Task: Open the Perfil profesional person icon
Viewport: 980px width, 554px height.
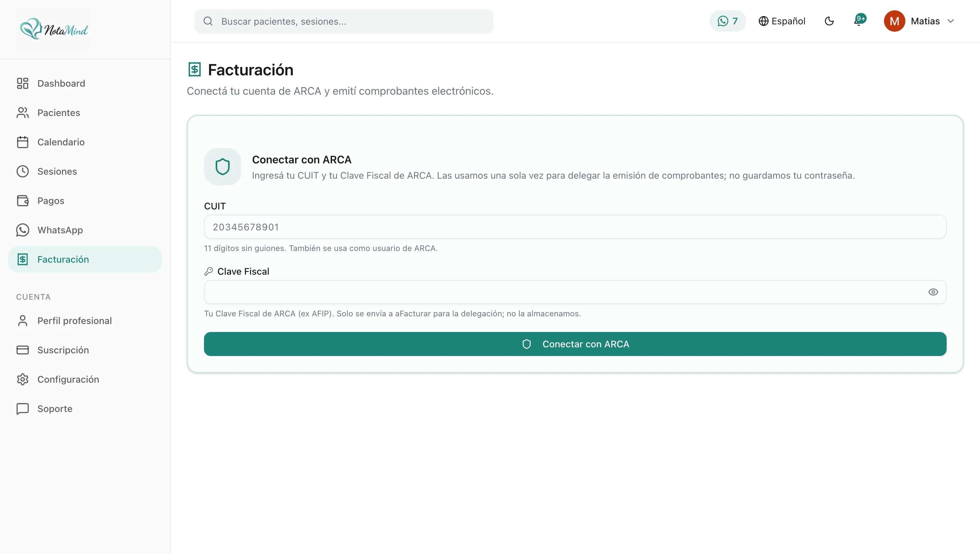Action: pyautogui.click(x=22, y=320)
